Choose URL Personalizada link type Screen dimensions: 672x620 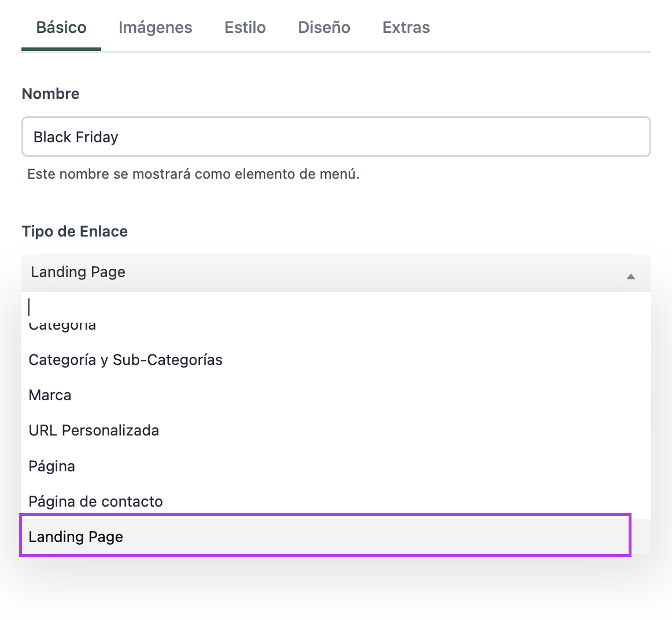[x=94, y=431]
